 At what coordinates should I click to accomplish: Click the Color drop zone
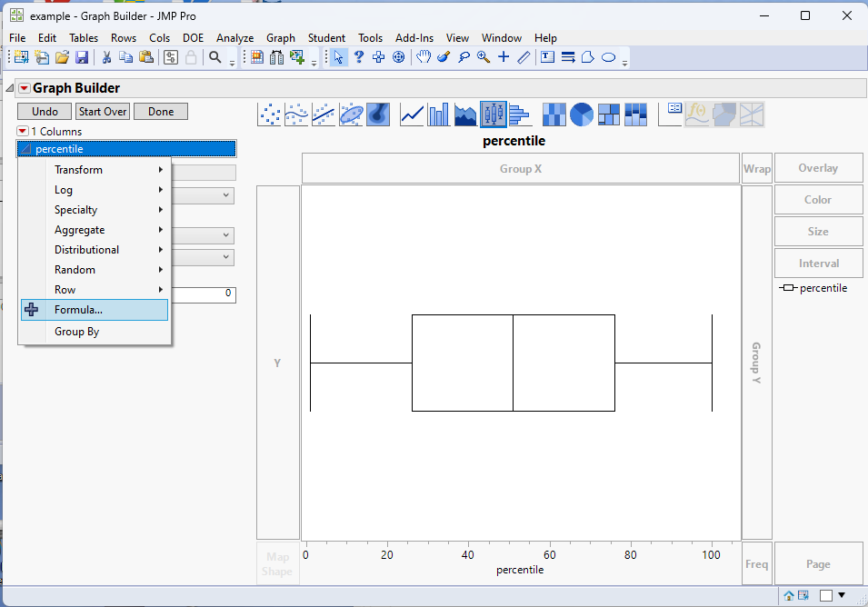[x=818, y=200]
